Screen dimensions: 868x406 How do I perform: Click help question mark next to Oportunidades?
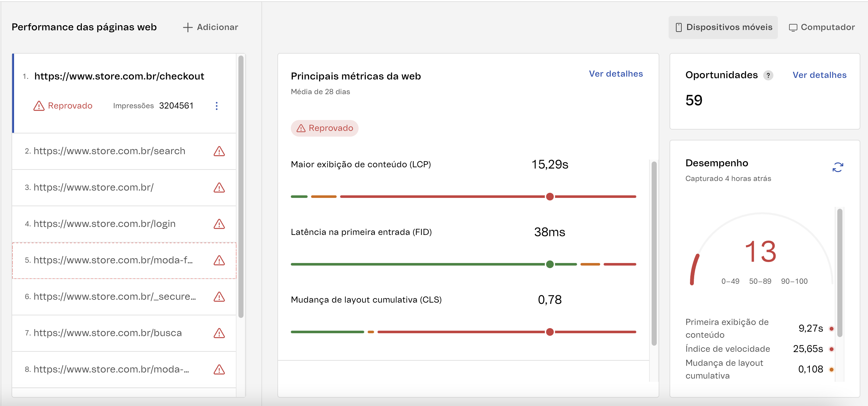tap(768, 75)
